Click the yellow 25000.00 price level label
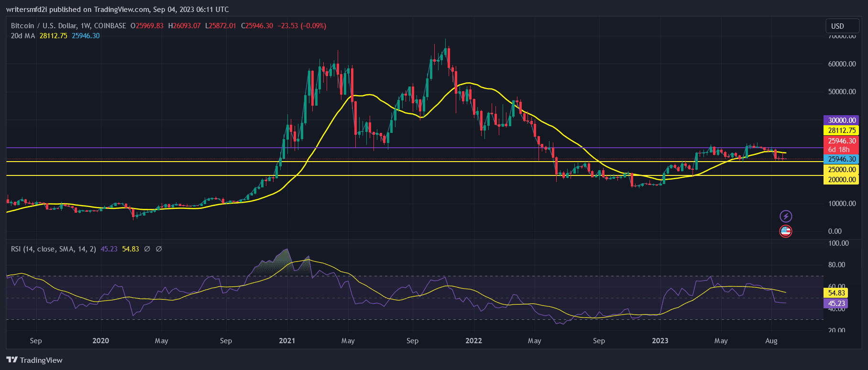The image size is (868, 370). [842, 170]
